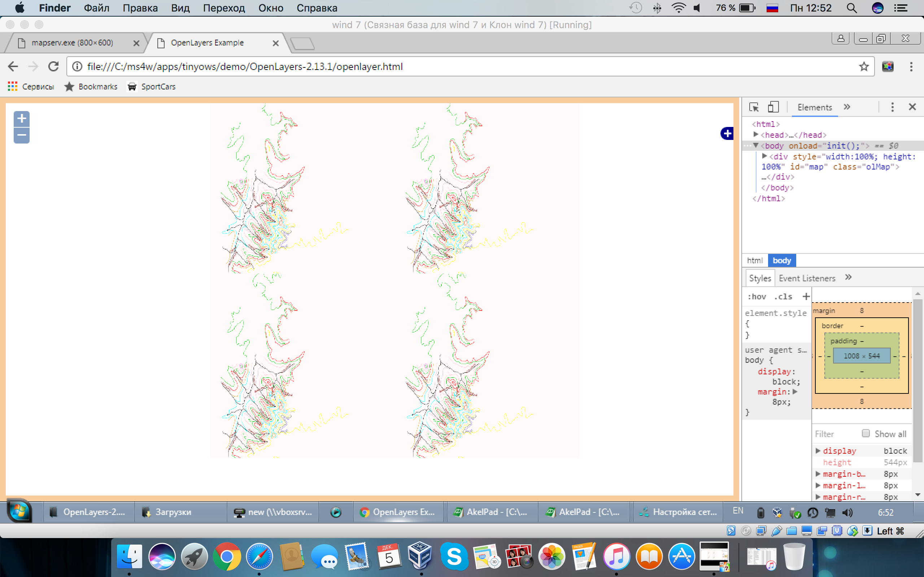924x577 pixels.
Task: Expand the map div element node
Action: (764, 156)
